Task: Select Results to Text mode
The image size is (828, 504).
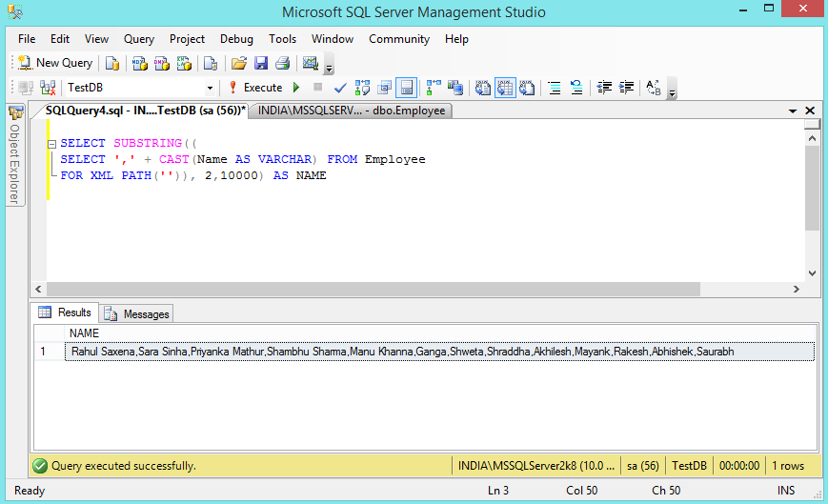Action: coord(483,88)
